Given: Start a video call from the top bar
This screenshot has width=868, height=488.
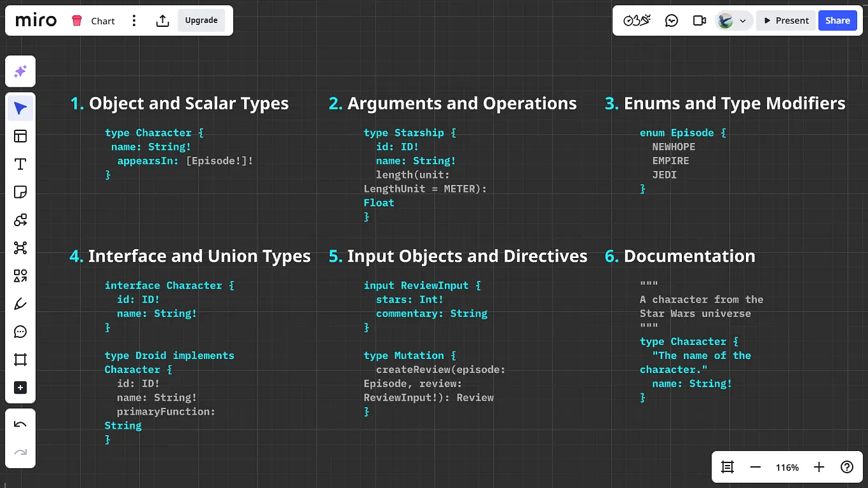Looking at the screenshot, I should coord(699,20).
